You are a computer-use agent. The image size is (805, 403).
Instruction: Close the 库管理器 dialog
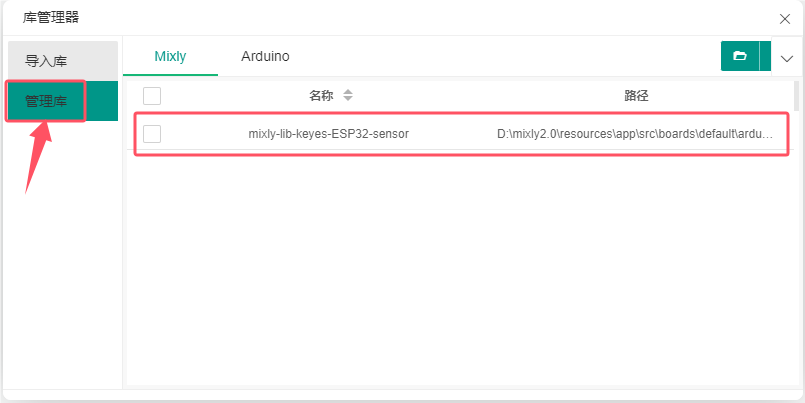pyautogui.click(x=785, y=17)
